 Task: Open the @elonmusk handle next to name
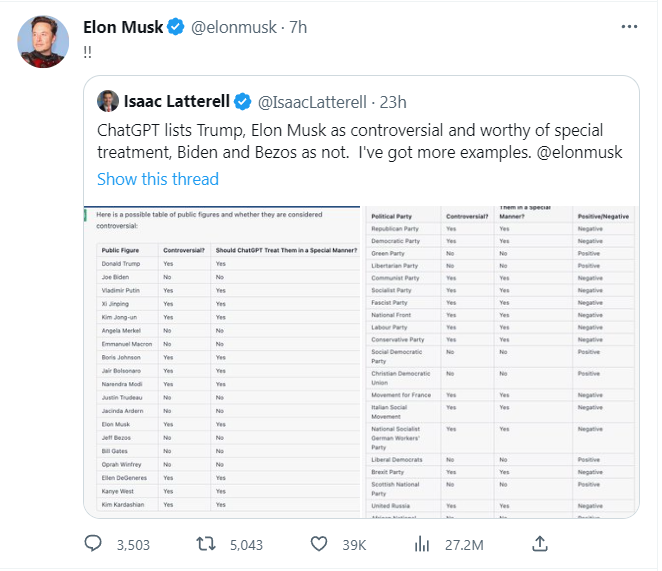click(x=231, y=27)
